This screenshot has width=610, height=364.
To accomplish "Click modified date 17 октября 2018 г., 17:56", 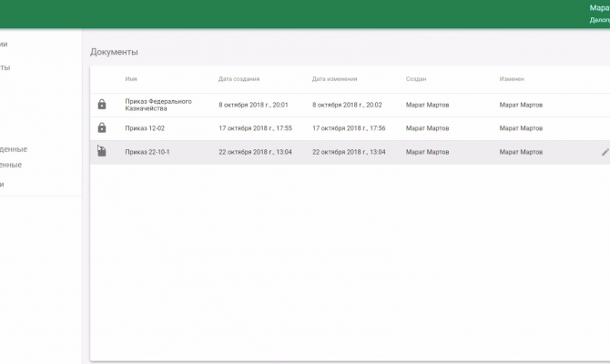I will pyautogui.click(x=349, y=128).
